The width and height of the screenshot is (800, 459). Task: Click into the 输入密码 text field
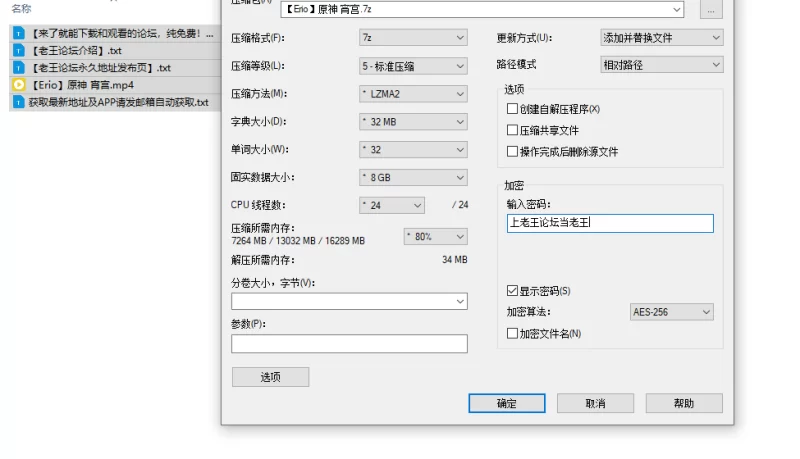click(610, 224)
